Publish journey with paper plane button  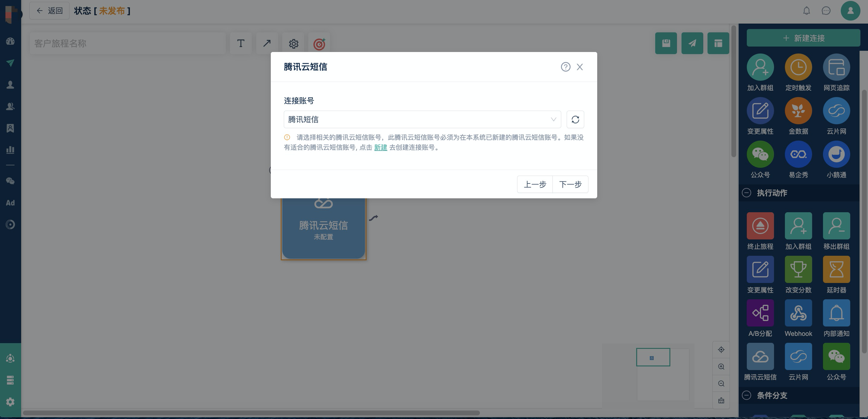pos(692,43)
